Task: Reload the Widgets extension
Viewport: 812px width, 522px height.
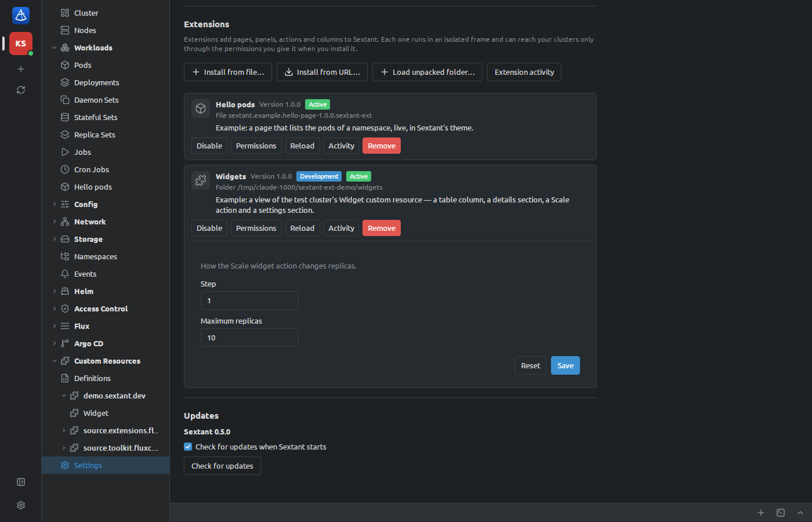Action: coord(302,228)
